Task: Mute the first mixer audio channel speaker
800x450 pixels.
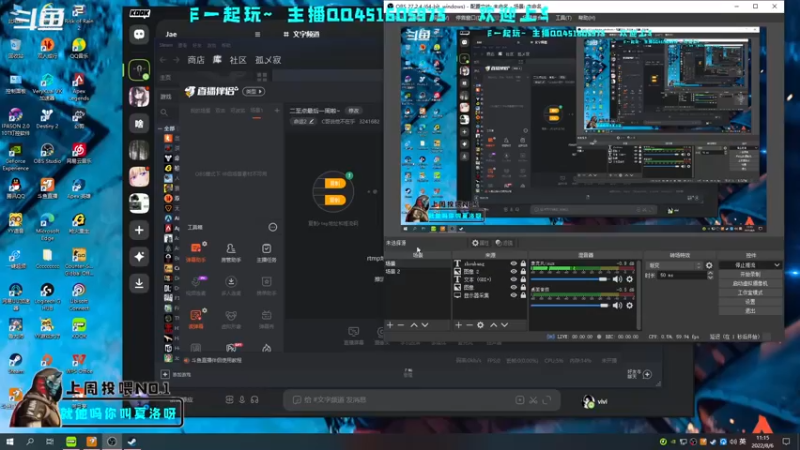Action: (617, 279)
